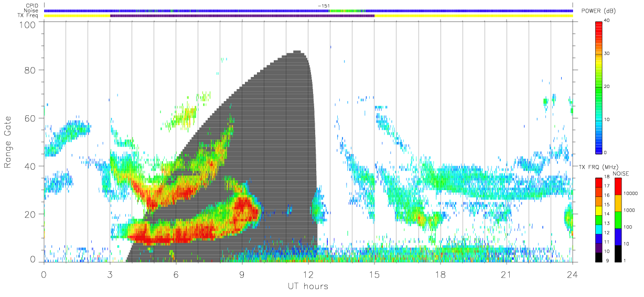Image resolution: width=644 pixels, height=297 pixels.
Task: Click the 100 label on NOISE legend
Action: [x=628, y=227]
